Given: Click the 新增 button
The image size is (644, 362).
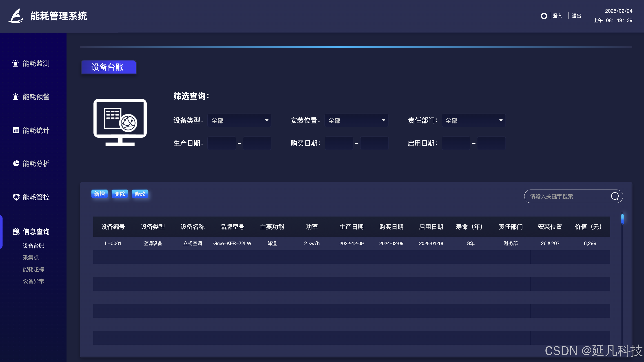Looking at the screenshot, I should pyautogui.click(x=99, y=194).
